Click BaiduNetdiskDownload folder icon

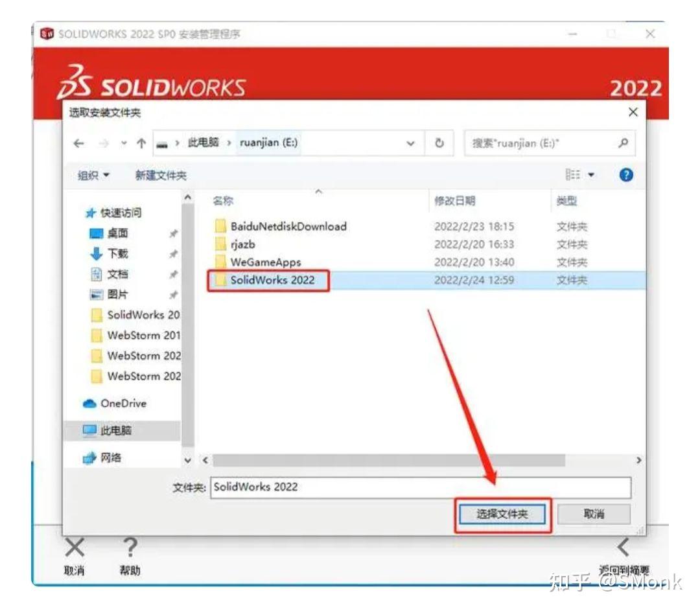click(220, 226)
